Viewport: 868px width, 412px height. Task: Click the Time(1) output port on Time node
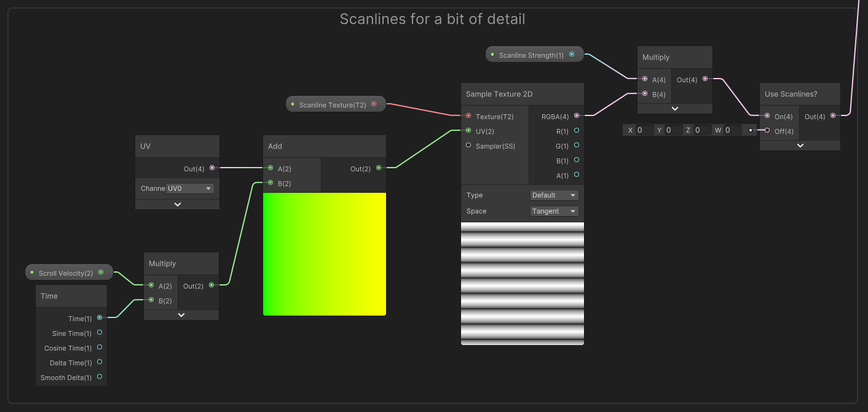coord(100,318)
